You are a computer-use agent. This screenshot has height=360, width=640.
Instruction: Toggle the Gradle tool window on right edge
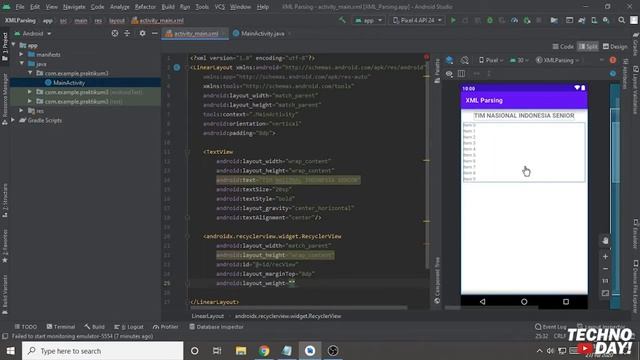pyautogui.click(x=636, y=44)
